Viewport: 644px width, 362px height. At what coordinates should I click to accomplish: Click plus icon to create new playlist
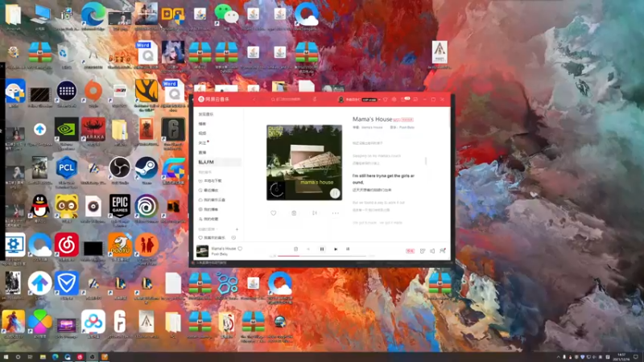237,229
